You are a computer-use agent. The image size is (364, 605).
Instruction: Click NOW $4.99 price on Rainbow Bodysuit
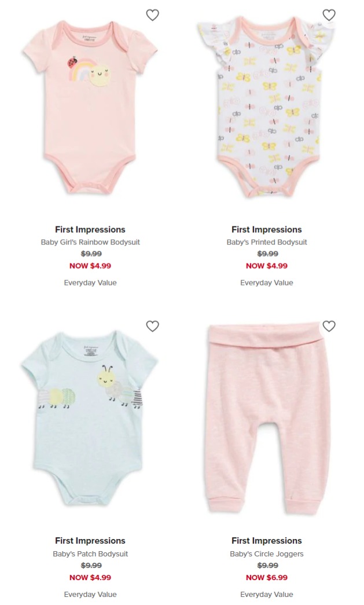(x=90, y=266)
